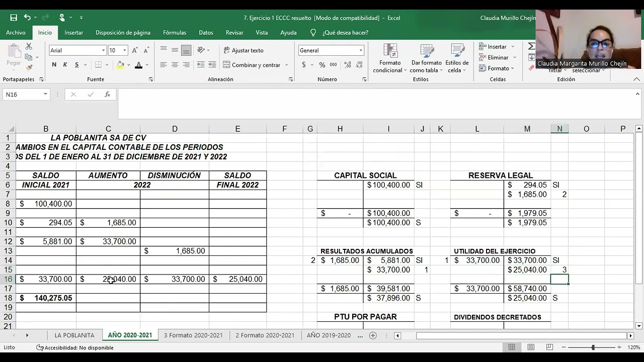The height and width of the screenshot is (362, 644).
Task: Open the font name Arial dropdown
Action: click(x=104, y=50)
